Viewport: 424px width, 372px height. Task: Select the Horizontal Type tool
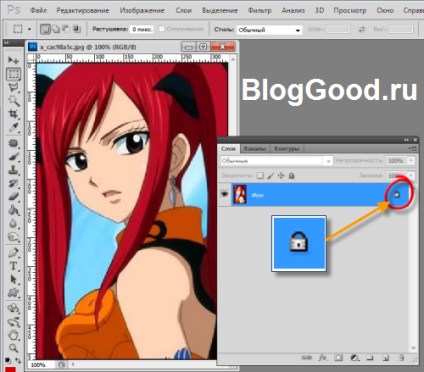coord(13,266)
